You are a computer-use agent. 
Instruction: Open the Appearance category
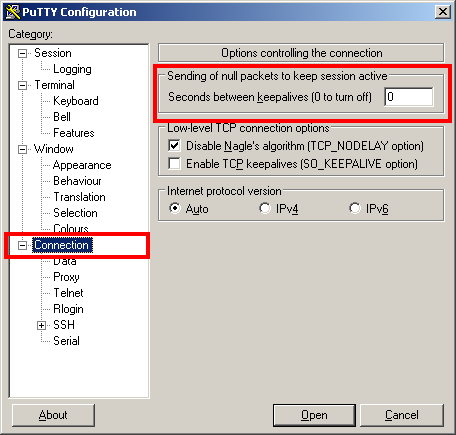(82, 165)
